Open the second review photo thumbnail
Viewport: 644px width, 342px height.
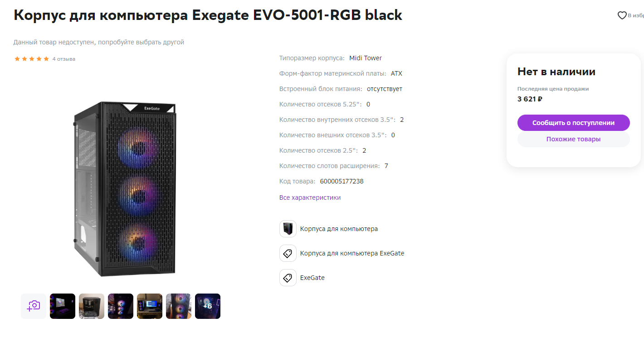coord(92,306)
